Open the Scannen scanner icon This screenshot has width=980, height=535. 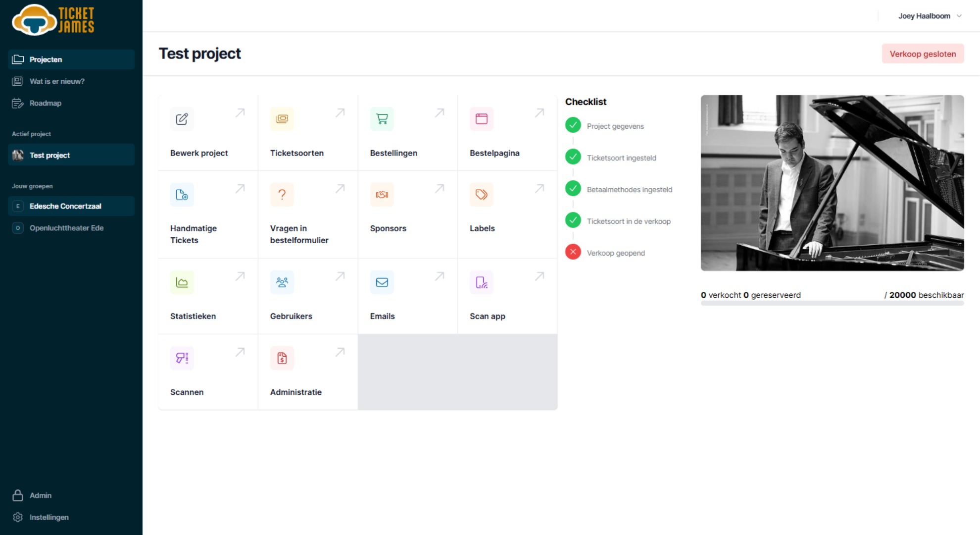click(182, 358)
